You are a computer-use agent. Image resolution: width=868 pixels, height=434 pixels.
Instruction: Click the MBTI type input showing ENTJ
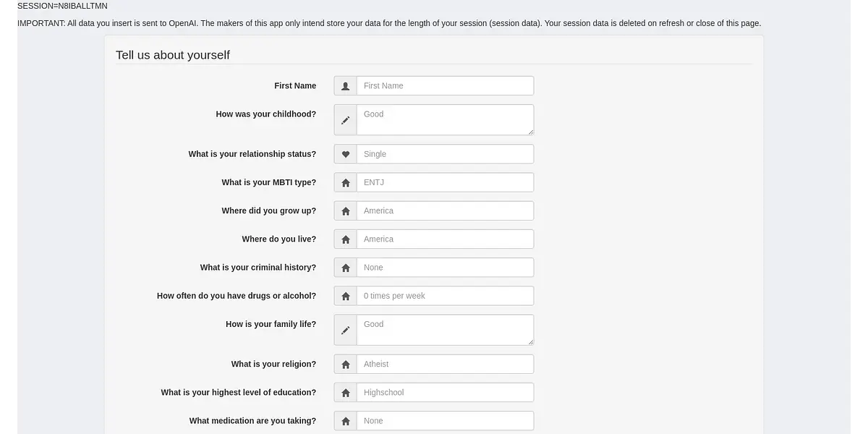point(445,182)
